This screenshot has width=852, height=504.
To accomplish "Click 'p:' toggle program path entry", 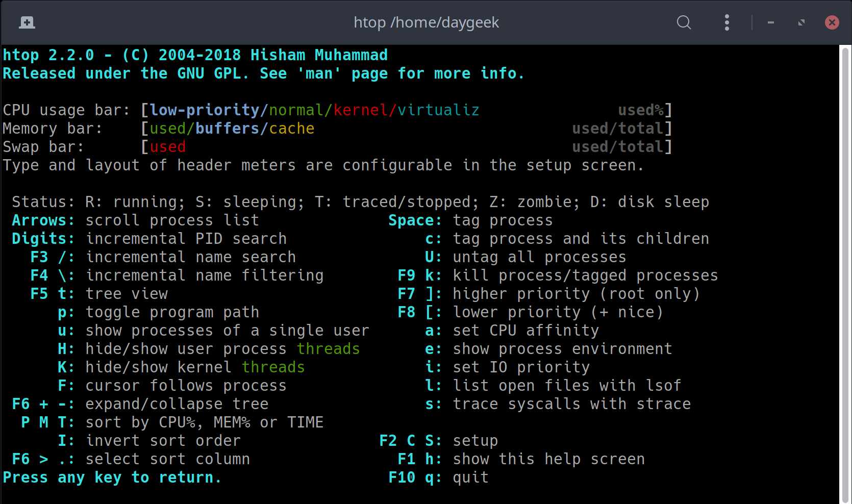I will pos(158,312).
